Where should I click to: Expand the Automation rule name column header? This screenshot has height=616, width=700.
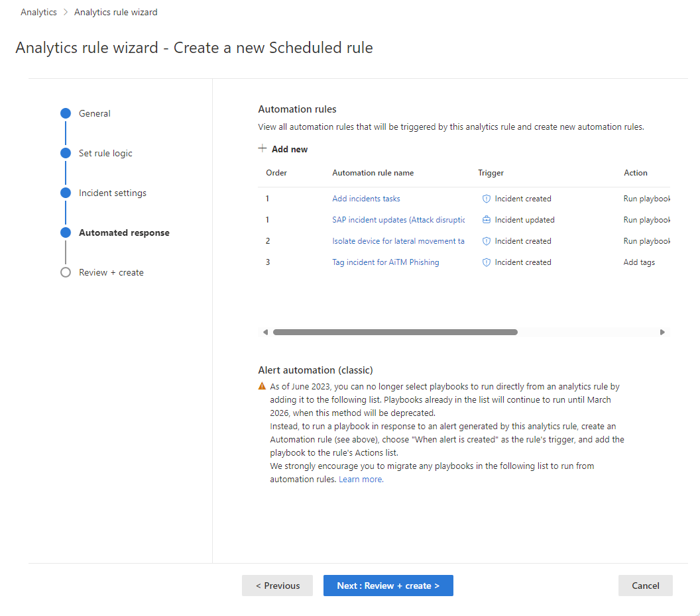[373, 173]
